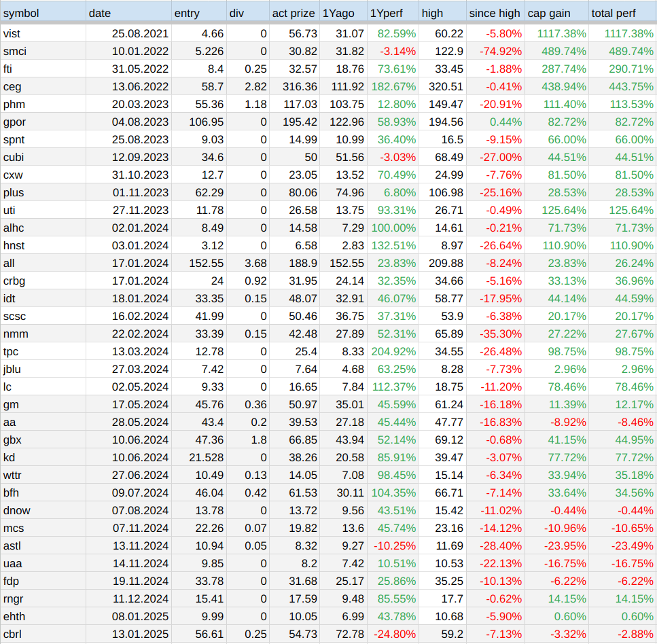Click 1Yperf value 204.92%
This screenshot has width=657, height=644.
(x=393, y=351)
